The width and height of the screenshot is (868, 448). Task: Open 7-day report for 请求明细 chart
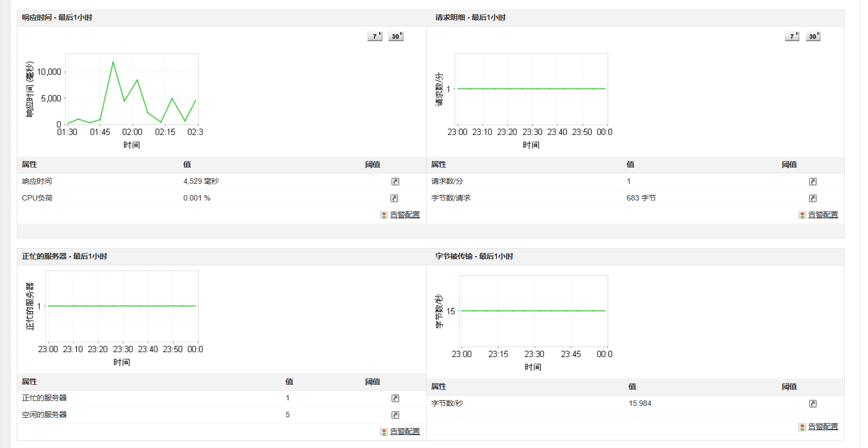[792, 36]
